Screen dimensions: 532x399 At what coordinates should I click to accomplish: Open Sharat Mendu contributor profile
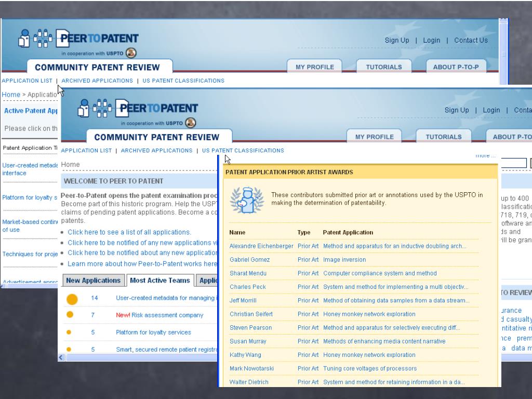click(248, 273)
